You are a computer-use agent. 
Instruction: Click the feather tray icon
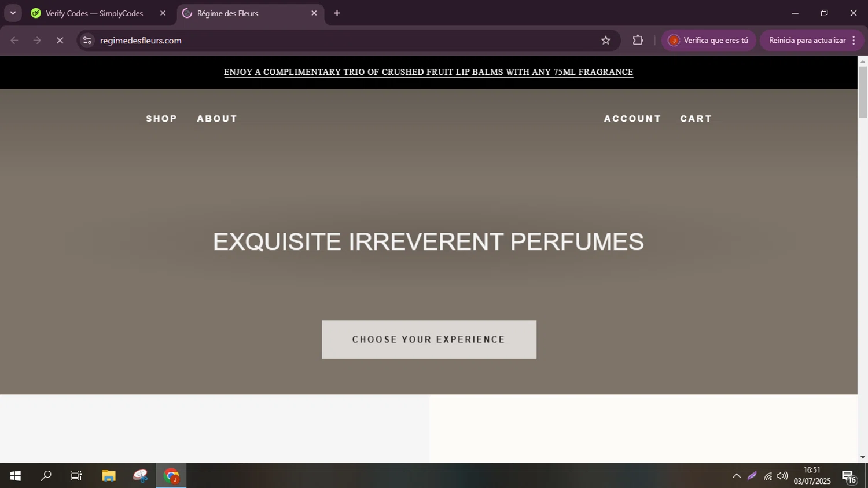click(752, 476)
